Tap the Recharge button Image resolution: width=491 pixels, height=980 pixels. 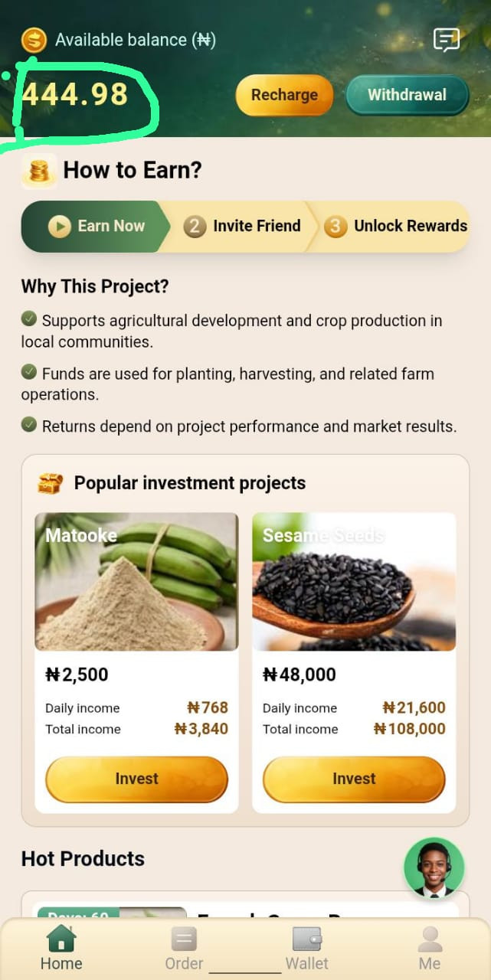click(284, 95)
